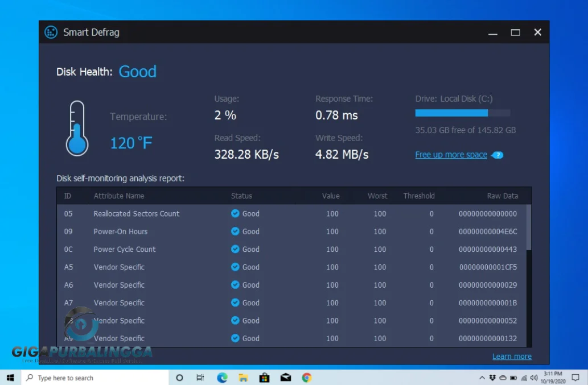Click the 2 % usage value
Viewport: 588px width, 385px height.
225,115
